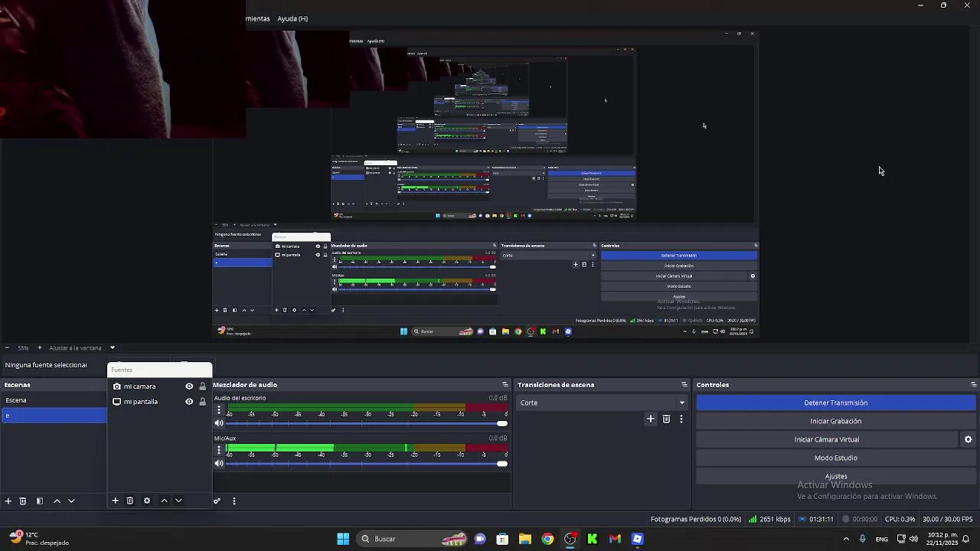The height and width of the screenshot is (551, 980).
Task: Open the Corte transition dropdown
Action: (602, 403)
